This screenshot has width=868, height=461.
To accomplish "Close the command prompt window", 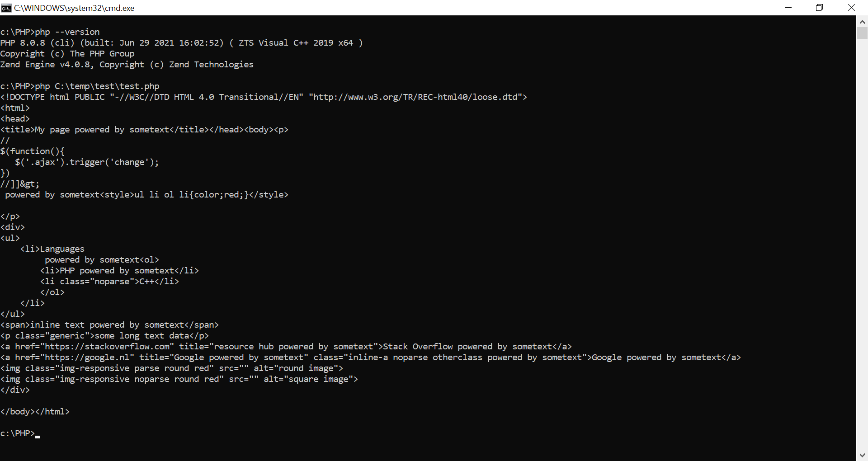I will 852,8.
